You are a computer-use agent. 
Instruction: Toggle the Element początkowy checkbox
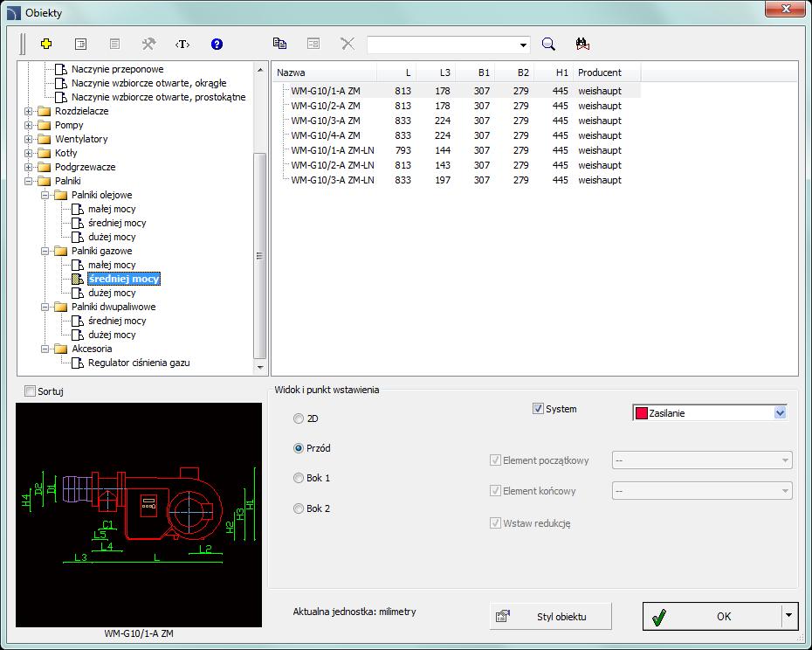point(495,460)
